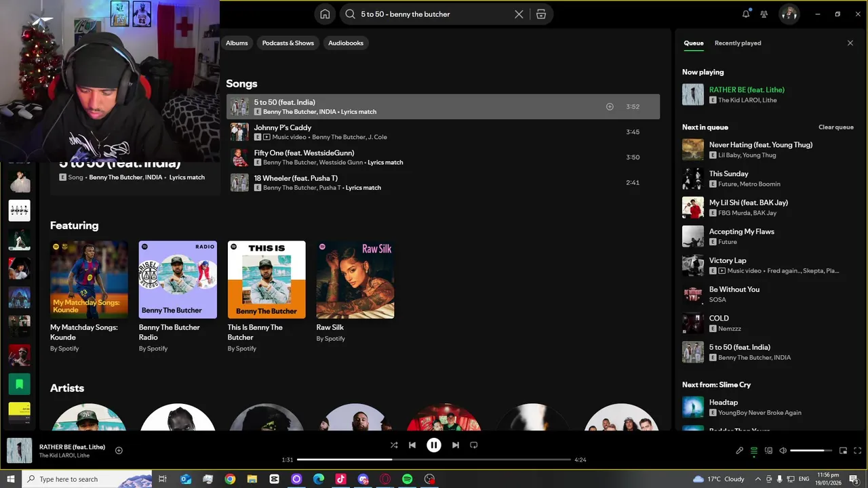Open Windows notification center icon
The image size is (868, 488).
point(854,479)
